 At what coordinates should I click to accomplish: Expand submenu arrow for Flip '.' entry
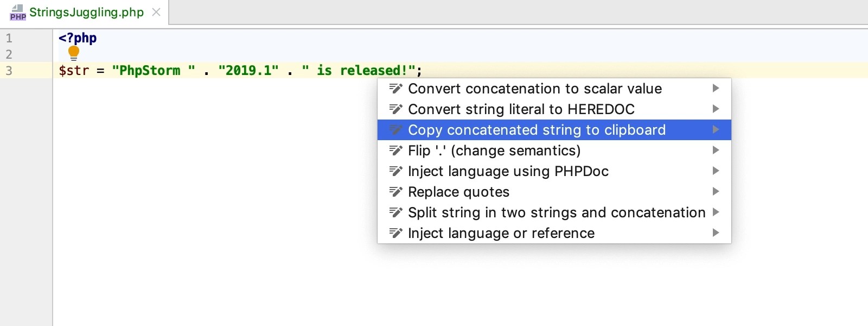point(716,150)
